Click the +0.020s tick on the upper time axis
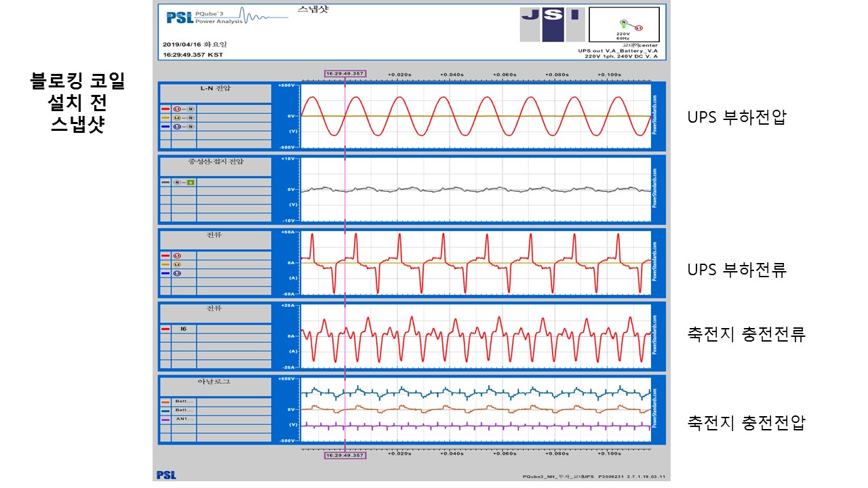The image size is (868, 488). [399, 74]
